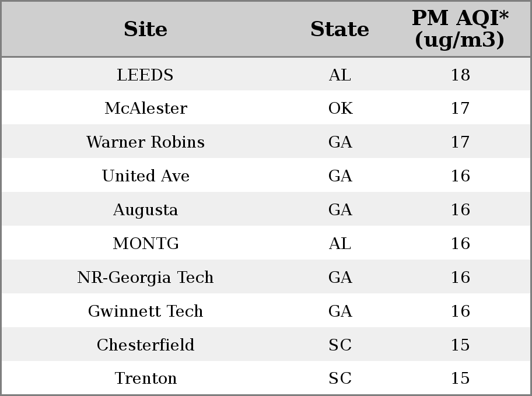Select the Warner Robins site cell
Screen dimensions: 532x396
tap(146, 142)
